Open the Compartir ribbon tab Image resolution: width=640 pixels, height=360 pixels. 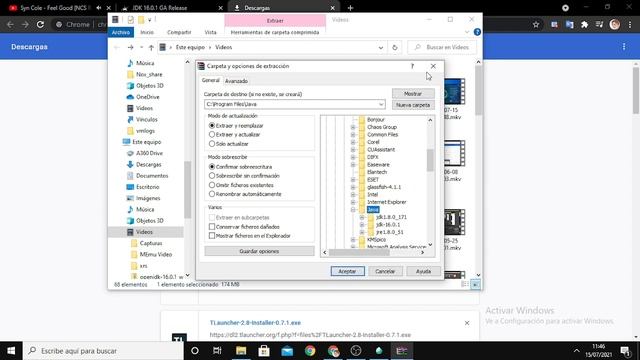(179, 32)
